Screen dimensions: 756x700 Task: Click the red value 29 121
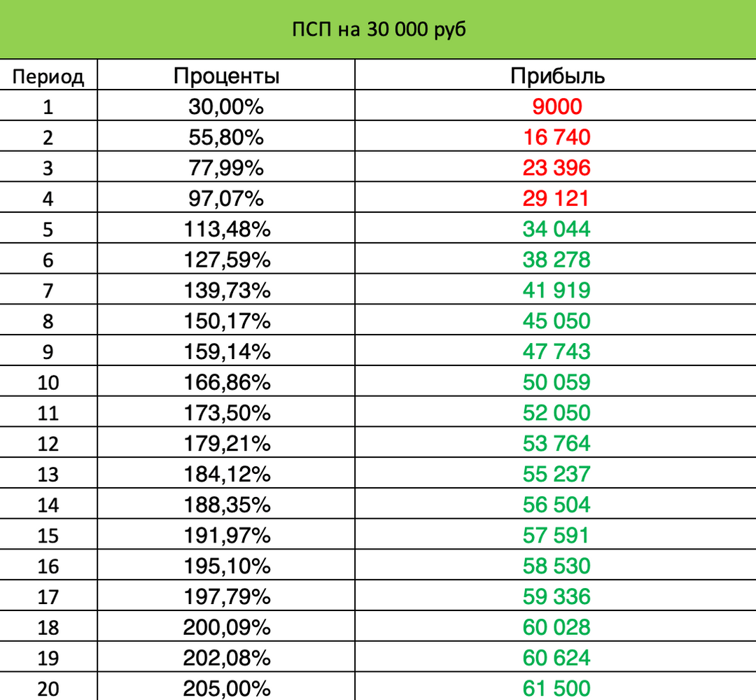[556, 199]
